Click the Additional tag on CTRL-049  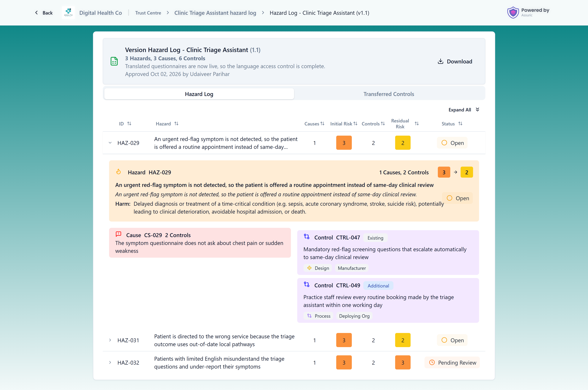pos(378,286)
